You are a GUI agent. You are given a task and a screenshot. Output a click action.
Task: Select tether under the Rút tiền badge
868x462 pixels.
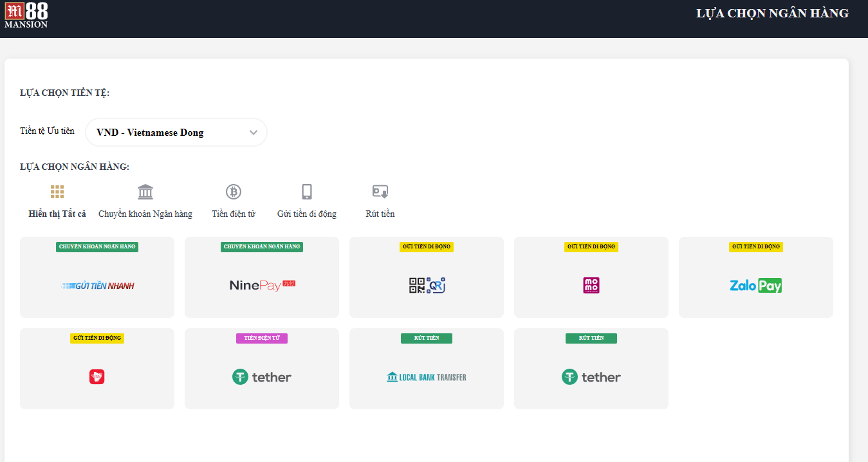click(591, 369)
